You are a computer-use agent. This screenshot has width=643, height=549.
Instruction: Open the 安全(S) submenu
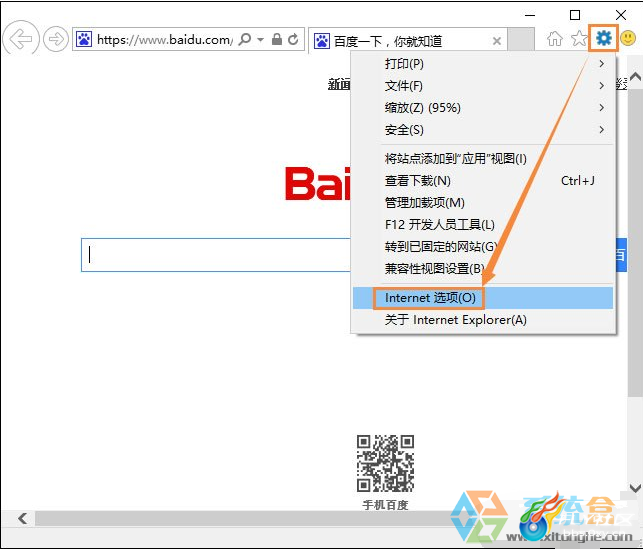tap(483, 130)
